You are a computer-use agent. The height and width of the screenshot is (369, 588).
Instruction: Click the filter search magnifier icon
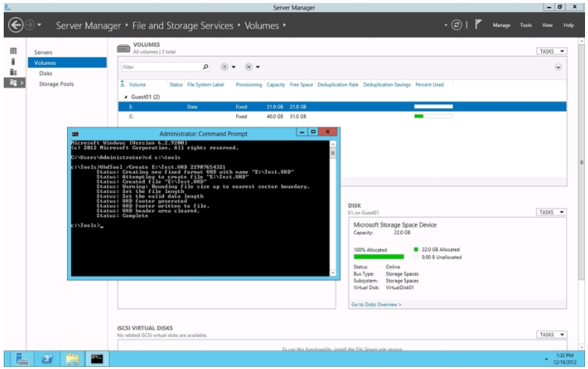point(206,67)
